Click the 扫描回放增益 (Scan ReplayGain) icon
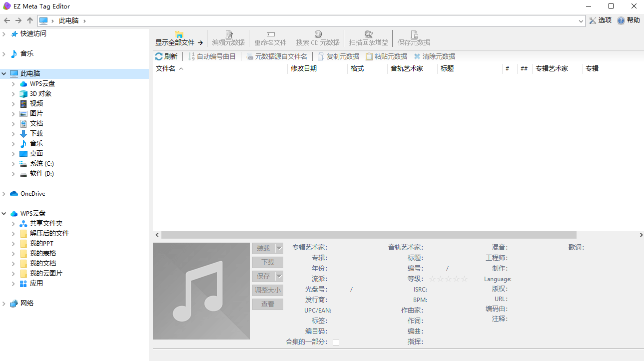 click(x=369, y=38)
